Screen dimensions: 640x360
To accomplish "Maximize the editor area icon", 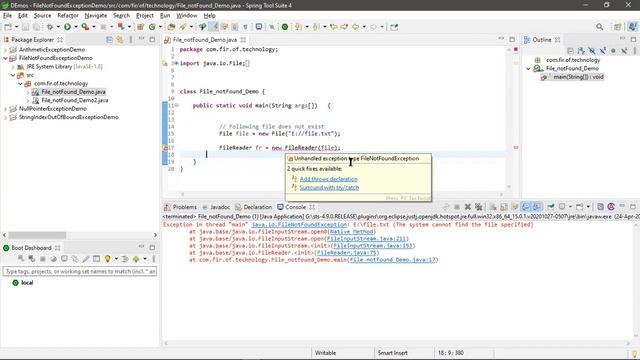I will 512,40.
